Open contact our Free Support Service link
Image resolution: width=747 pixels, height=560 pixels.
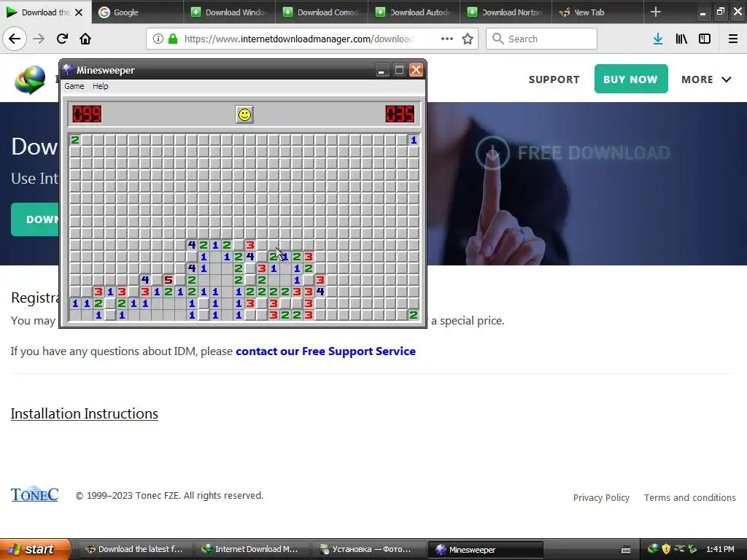point(325,351)
